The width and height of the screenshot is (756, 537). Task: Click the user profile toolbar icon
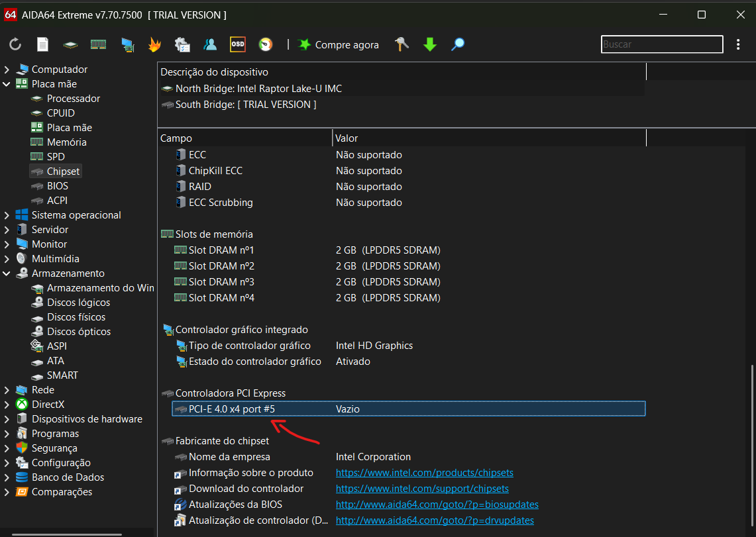click(210, 44)
